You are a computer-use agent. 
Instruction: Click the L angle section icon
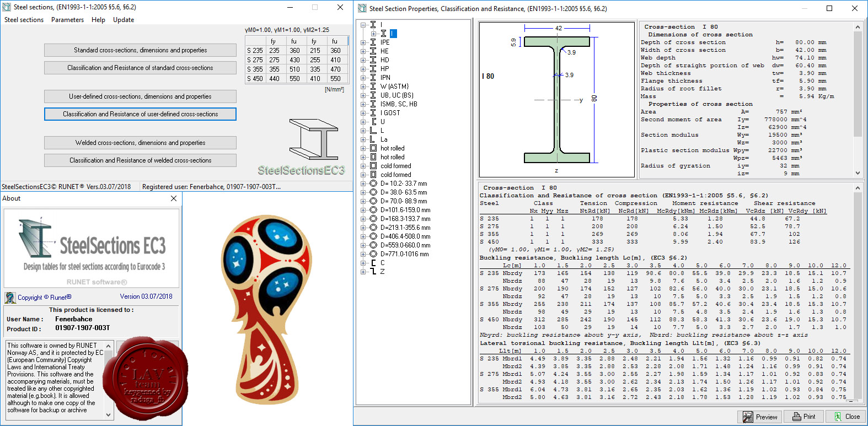pyautogui.click(x=373, y=131)
